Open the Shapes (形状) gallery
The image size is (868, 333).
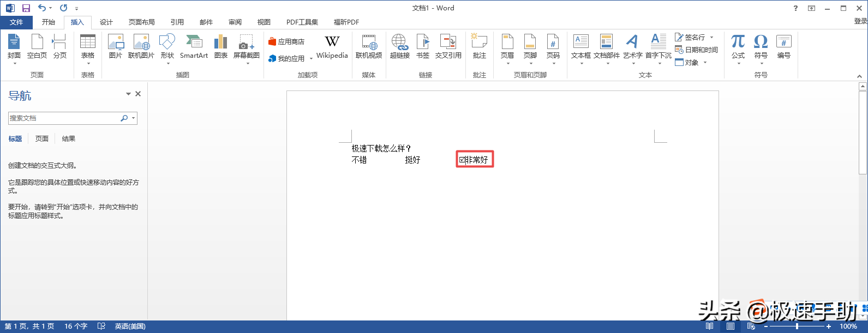167,49
